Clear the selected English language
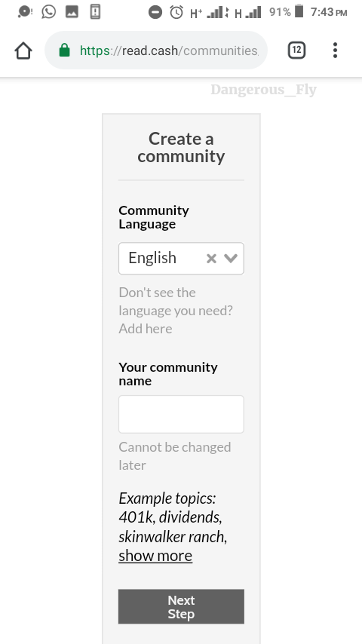The image size is (362, 644). click(211, 259)
